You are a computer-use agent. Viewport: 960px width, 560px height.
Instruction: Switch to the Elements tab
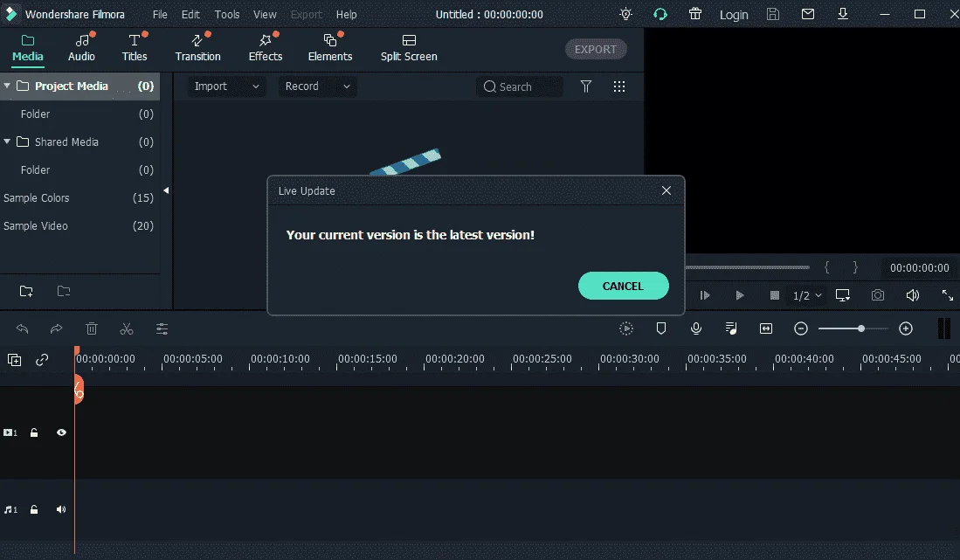[x=330, y=48]
